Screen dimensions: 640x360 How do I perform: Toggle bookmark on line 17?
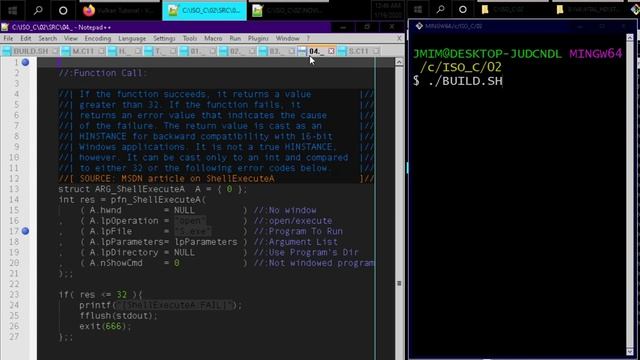tap(25, 231)
